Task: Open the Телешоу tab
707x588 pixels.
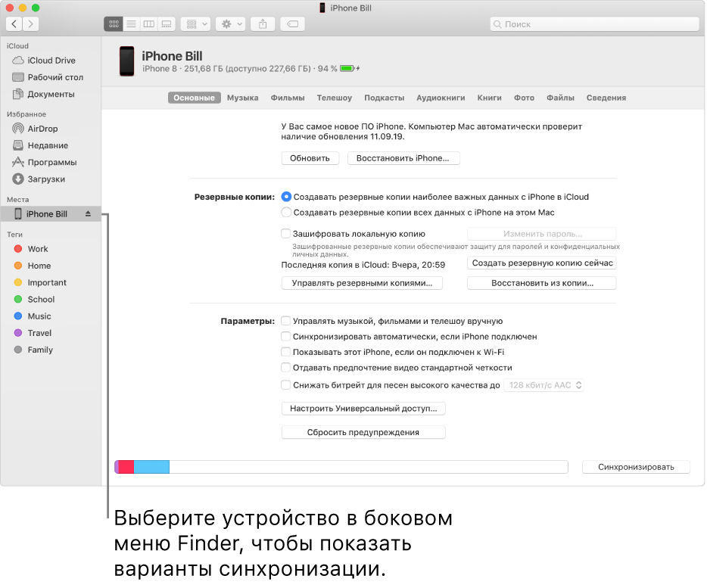Action: click(334, 98)
